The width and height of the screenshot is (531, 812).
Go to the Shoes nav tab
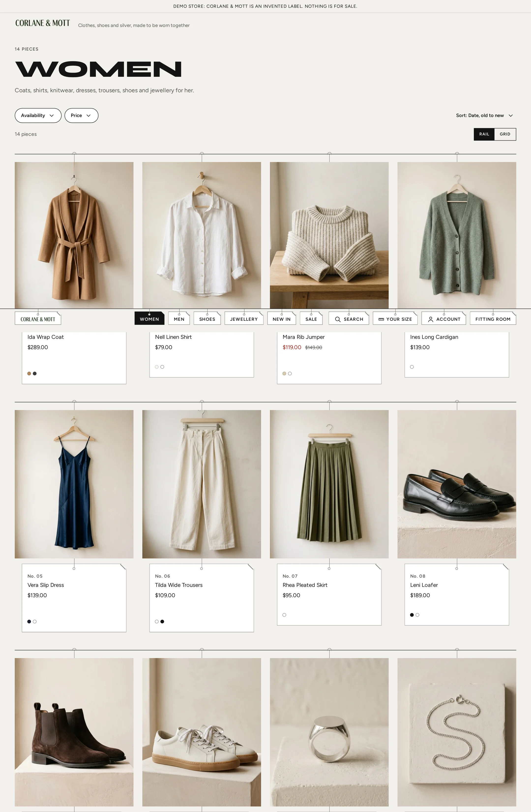coord(207,319)
